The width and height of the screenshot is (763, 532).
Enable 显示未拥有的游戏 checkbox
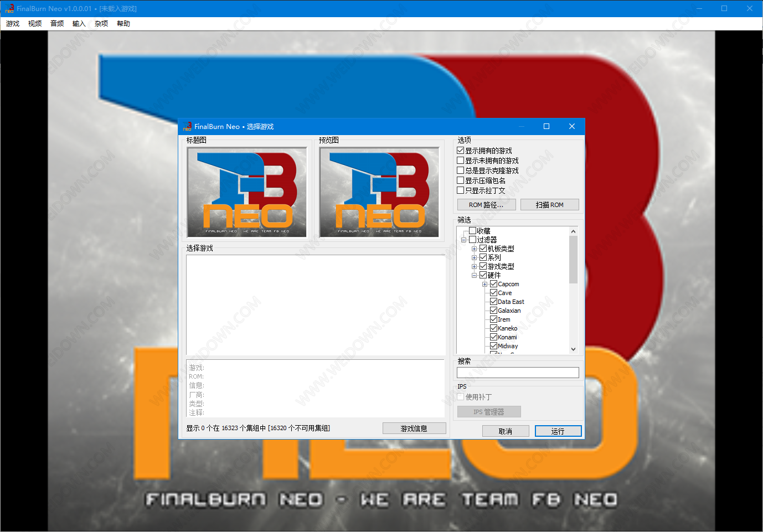pyautogui.click(x=460, y=161)
